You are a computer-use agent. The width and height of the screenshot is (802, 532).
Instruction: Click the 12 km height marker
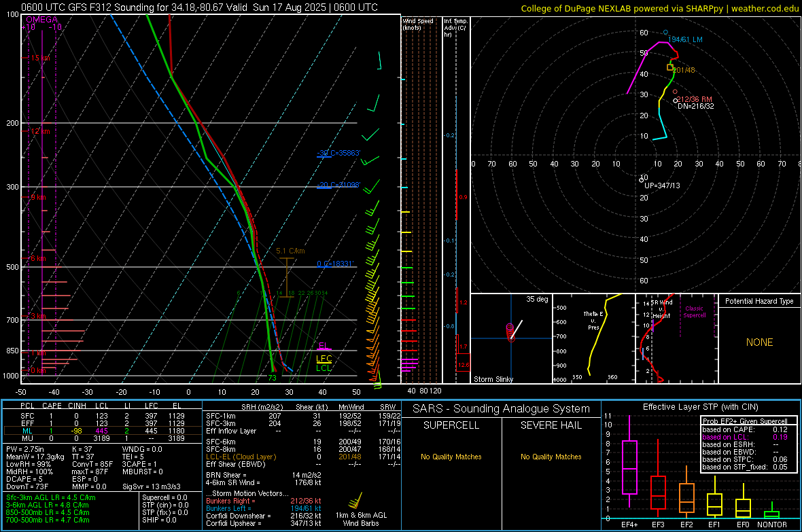tap(40, 131)
